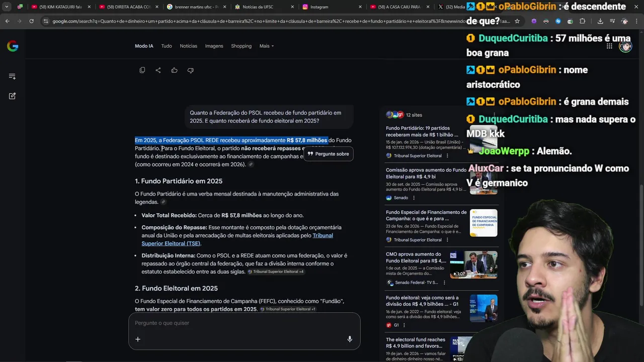Open Google account avatar
644x362 pixels.
625,46
